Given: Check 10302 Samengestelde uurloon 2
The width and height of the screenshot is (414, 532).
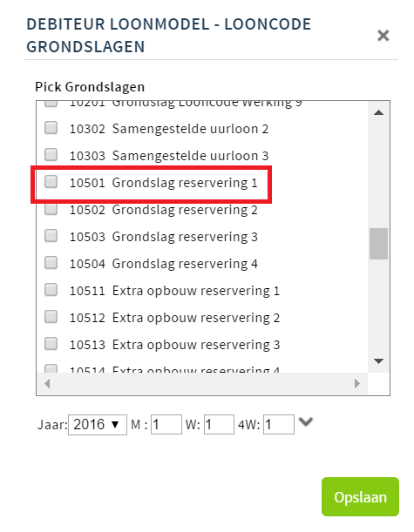Looking at the screenshot, I should tap(51, 128).
